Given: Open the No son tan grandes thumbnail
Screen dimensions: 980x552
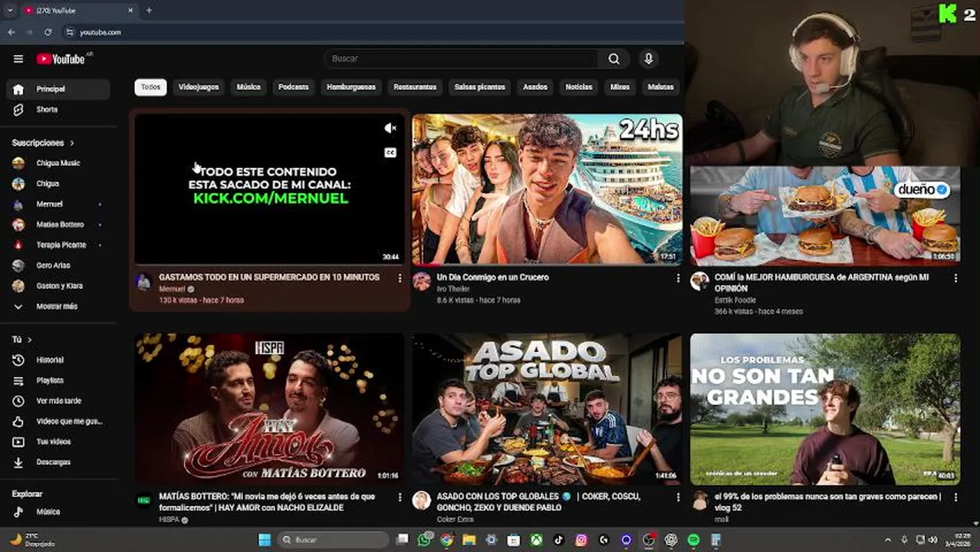Looking at the screenshot, I should (825, 409).
